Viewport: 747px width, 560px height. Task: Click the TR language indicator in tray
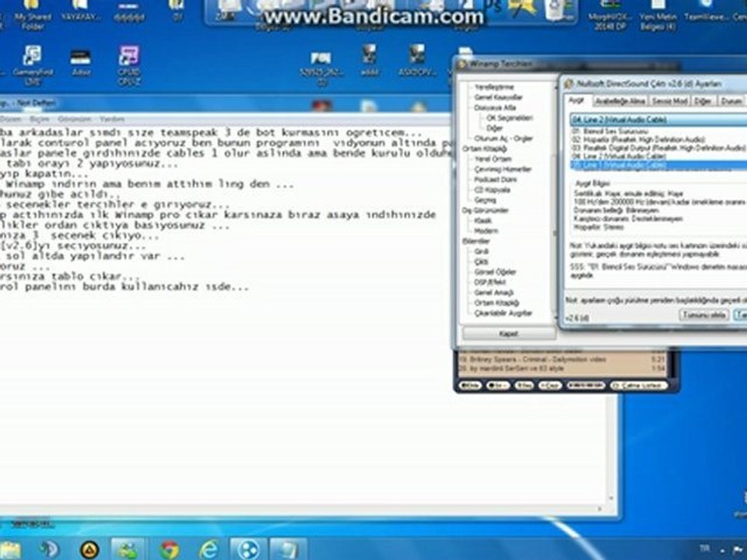tap(705, 549)
